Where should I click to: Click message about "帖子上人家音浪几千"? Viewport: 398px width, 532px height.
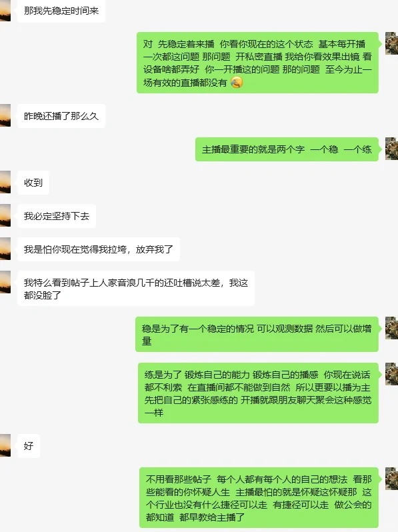pos(136,289)
